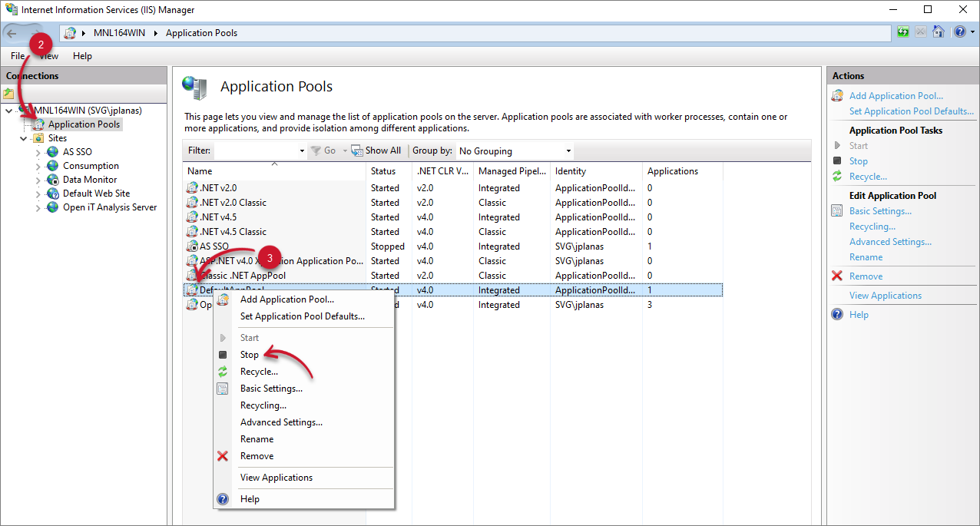Click the Application Pools tree icon
Screen dimensions: 980x526
pyautogui.click(x=39, y=124)
